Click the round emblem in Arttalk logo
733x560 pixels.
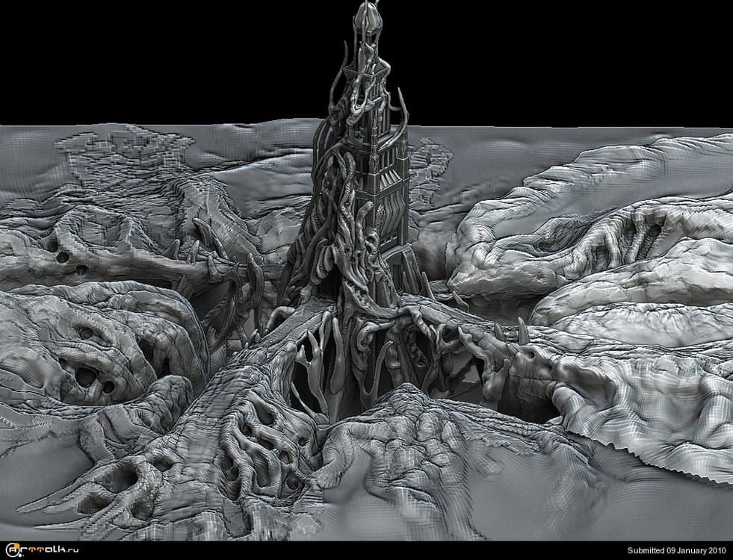[7, 551]
